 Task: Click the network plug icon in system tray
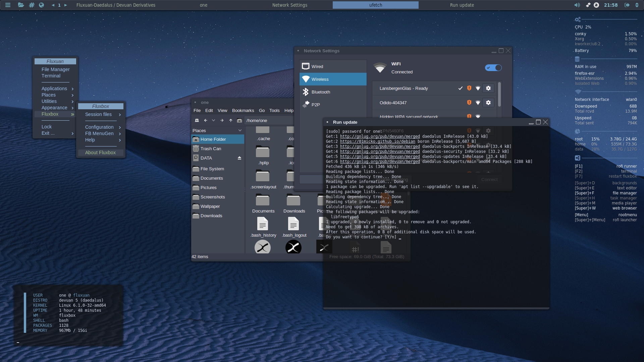(x=588, y=5)
